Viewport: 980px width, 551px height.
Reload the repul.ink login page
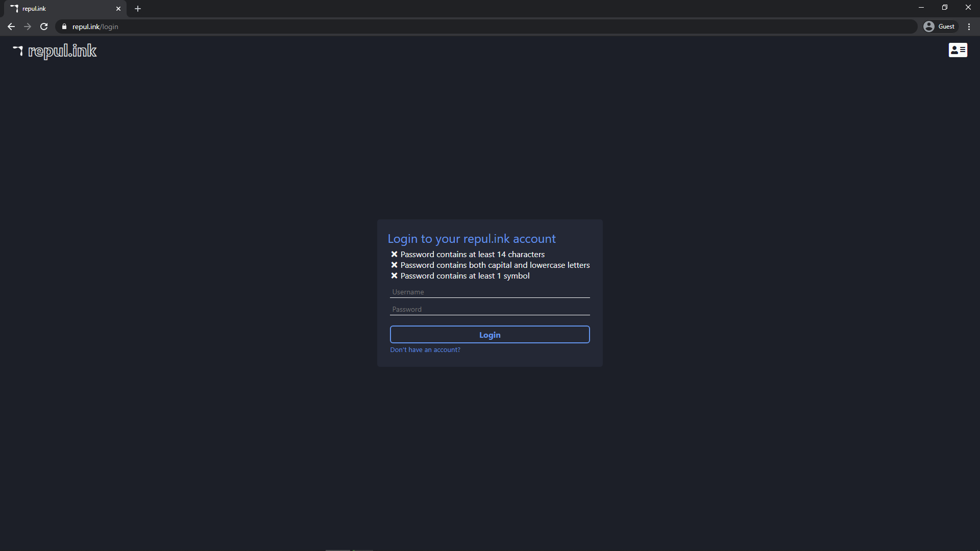[44, 27]
